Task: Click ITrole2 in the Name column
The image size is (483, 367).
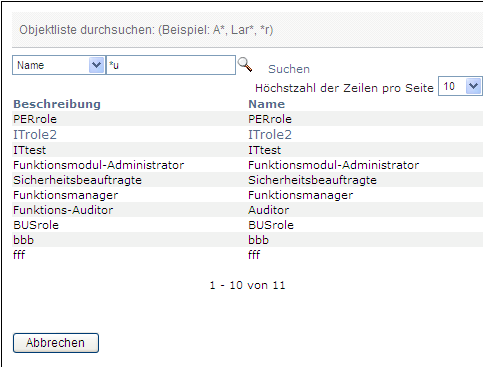Action: click(x=270, y=135)
